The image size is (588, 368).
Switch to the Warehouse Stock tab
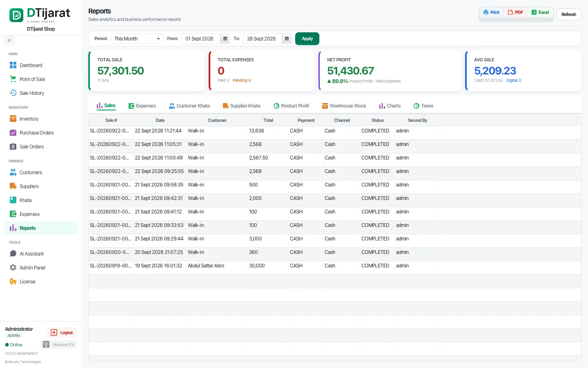click(344, 106)
